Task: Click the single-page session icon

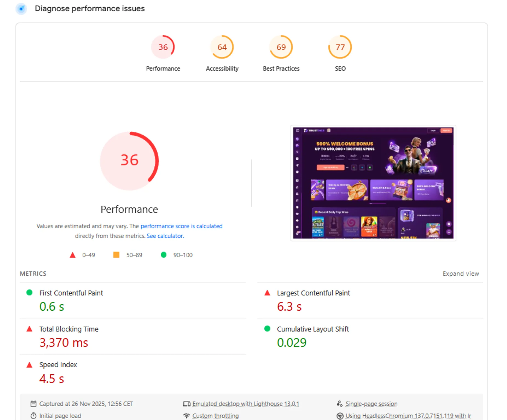Action: pos(340,403)
